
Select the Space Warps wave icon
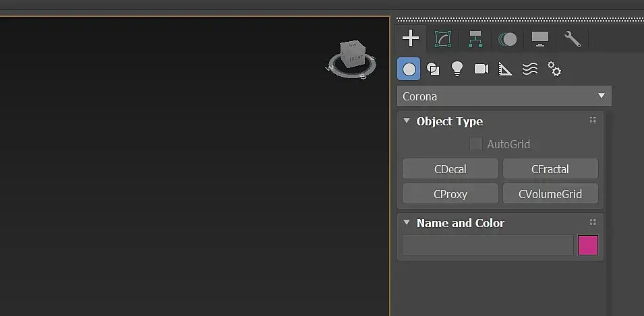click(x=530, y=69)
